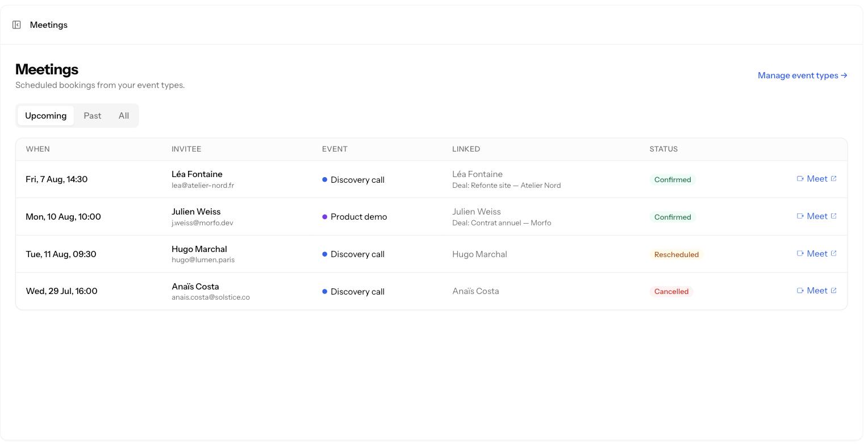Click email hugo@lumen.paris
Image resolution: width=868 pixels, height=445 pixels.
[x=203, y=260]
